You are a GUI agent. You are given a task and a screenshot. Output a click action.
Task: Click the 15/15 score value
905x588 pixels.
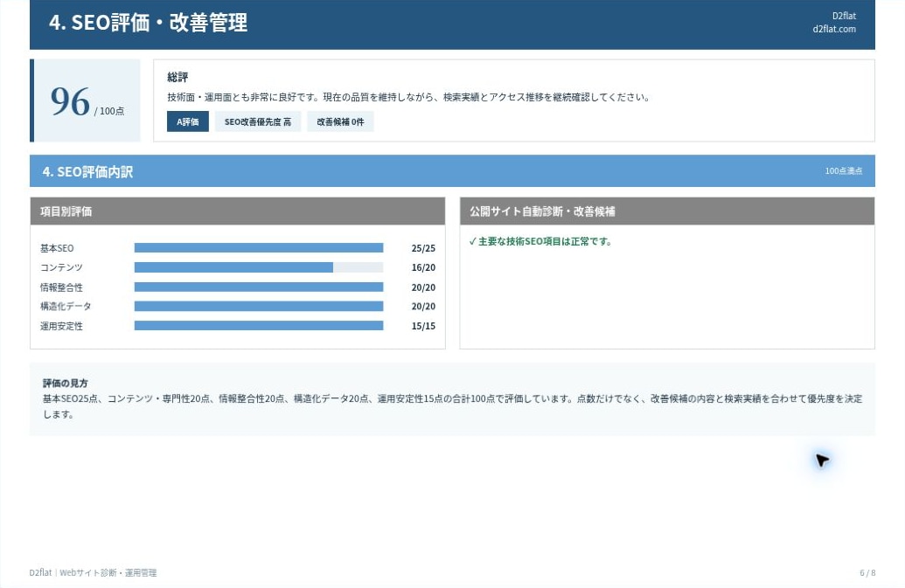tap(423, 326)
